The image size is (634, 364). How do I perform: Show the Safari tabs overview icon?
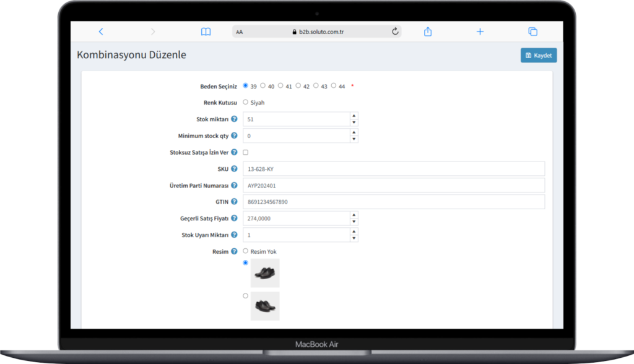pos(533,32)
